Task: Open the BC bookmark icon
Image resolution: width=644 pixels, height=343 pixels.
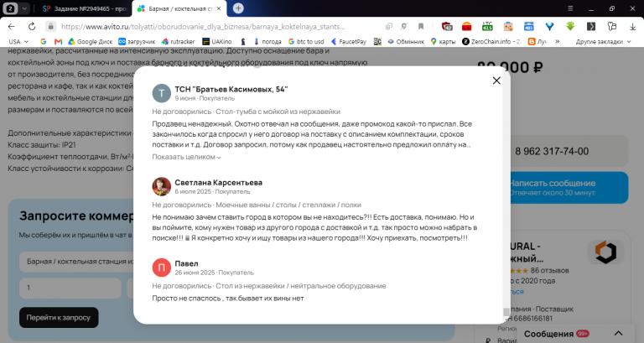Action: coord(377,41)
